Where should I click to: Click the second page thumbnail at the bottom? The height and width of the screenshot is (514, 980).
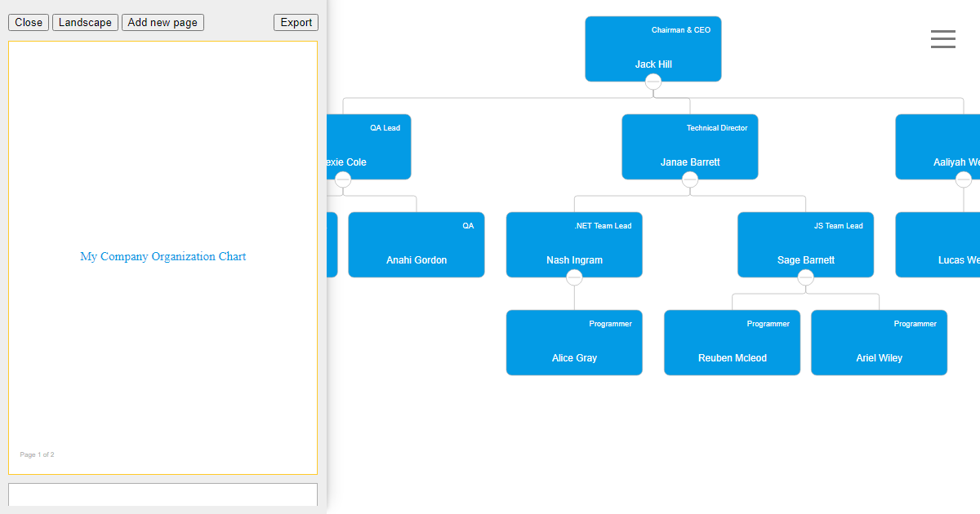163,494
